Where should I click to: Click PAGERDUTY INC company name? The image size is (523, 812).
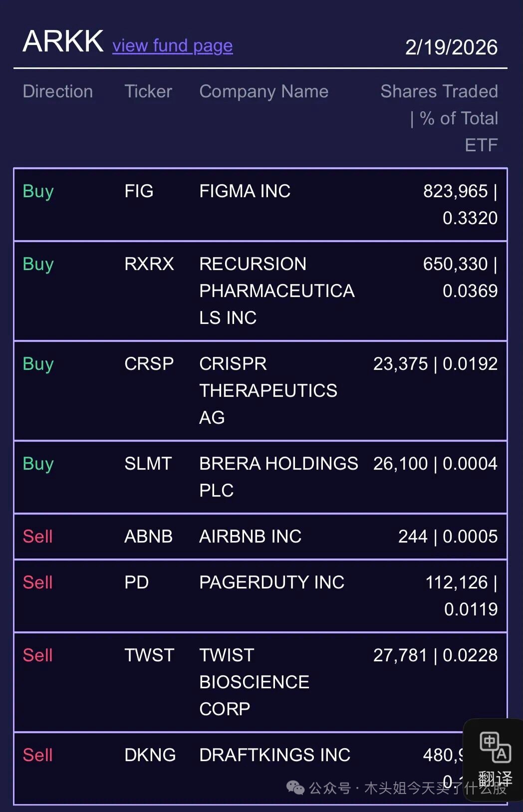(271, 582)
